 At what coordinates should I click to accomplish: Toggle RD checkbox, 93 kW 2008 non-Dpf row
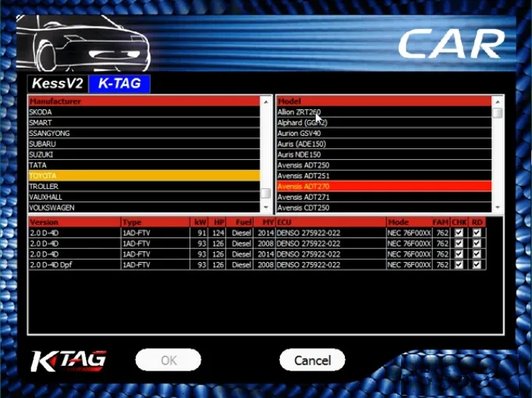tap(477, 243)
